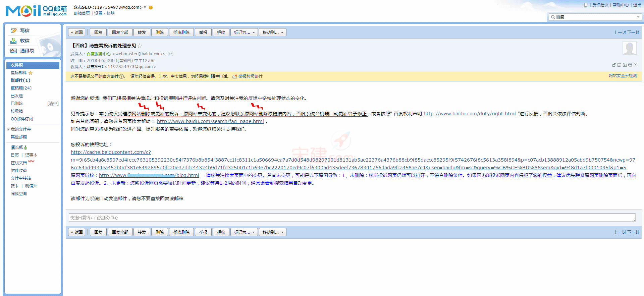
Task: Click 快捷回复 input field
Action: pos(352,218)
